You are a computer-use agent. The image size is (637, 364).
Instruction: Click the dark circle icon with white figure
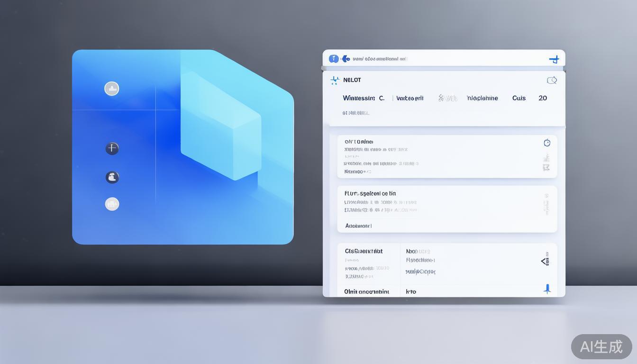[x=112, y=177]
